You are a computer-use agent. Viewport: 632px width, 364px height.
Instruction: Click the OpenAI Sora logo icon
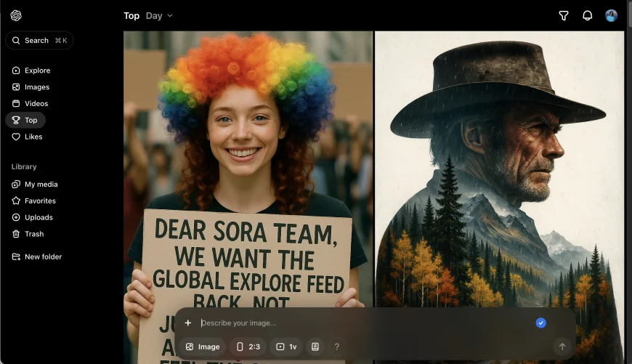(16, 16)
